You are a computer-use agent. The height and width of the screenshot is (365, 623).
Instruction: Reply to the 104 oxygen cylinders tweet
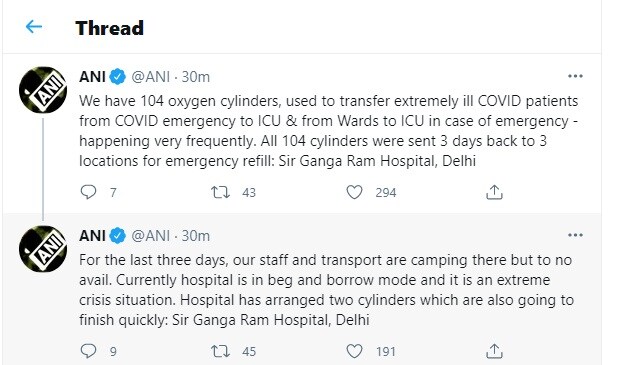click(88, 192)
